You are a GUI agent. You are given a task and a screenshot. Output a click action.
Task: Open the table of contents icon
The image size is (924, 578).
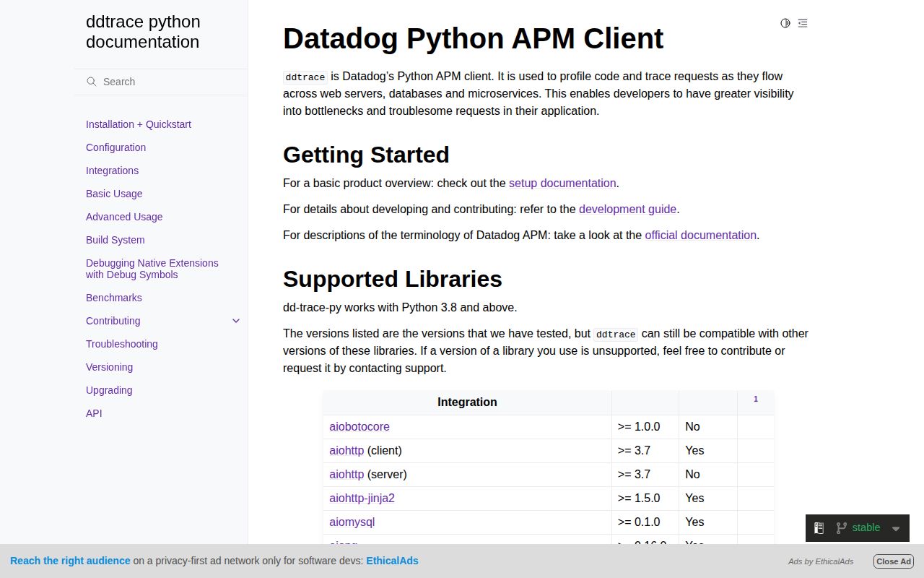(x=803, y=23)
